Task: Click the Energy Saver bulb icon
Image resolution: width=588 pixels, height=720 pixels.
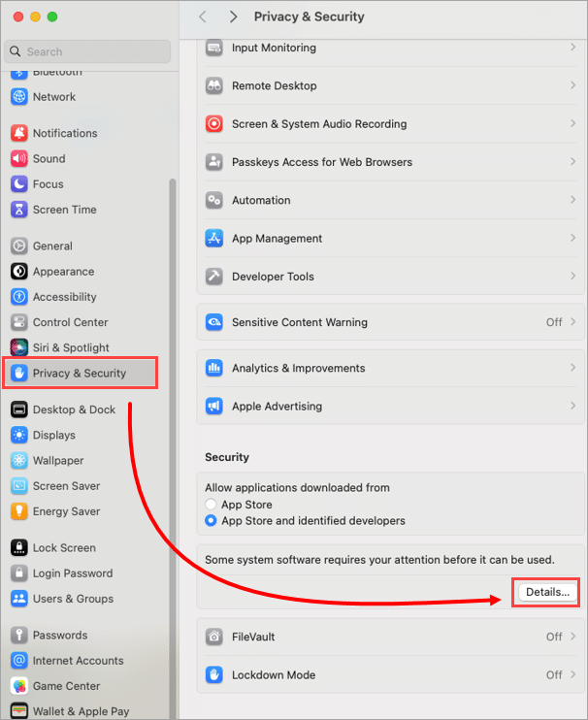Action: click(x=18, y=511)
